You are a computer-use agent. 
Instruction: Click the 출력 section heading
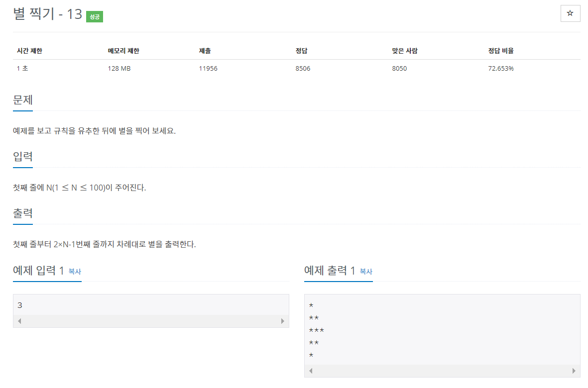(23, 213)
